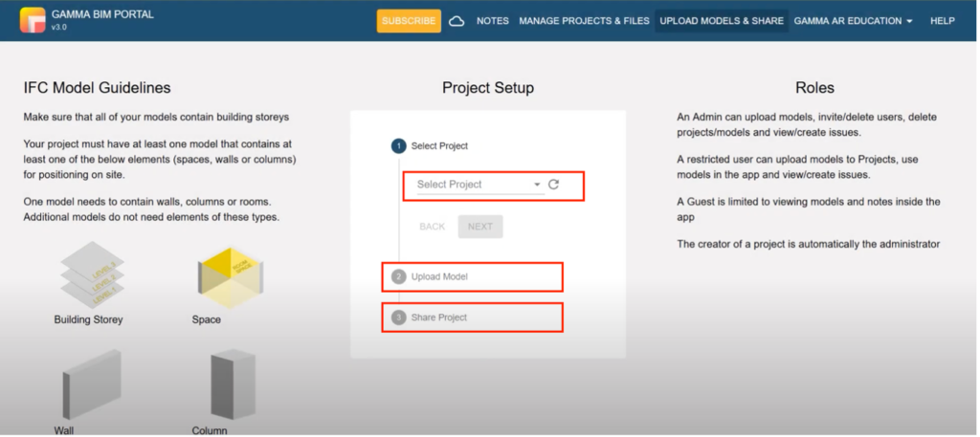Go to Manage Projects & Files

[585, 21]
